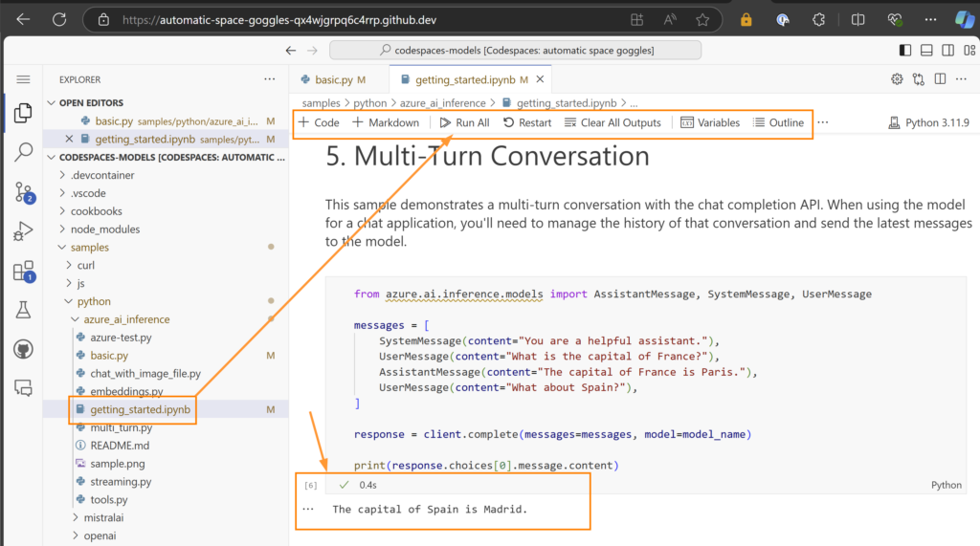Open the hamburger application menu
The width and height of the screenshot is (980, 546).
pos(24,79)
